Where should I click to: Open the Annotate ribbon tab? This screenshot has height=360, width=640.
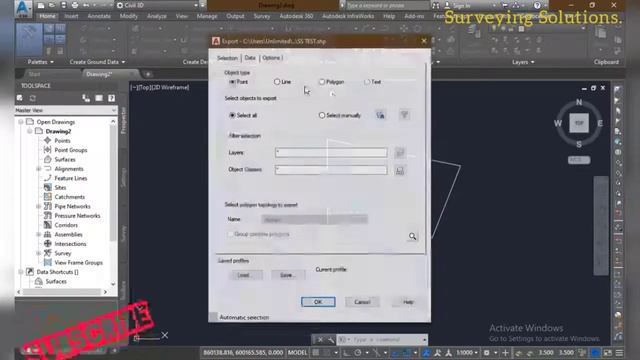(x=99, y=16)
